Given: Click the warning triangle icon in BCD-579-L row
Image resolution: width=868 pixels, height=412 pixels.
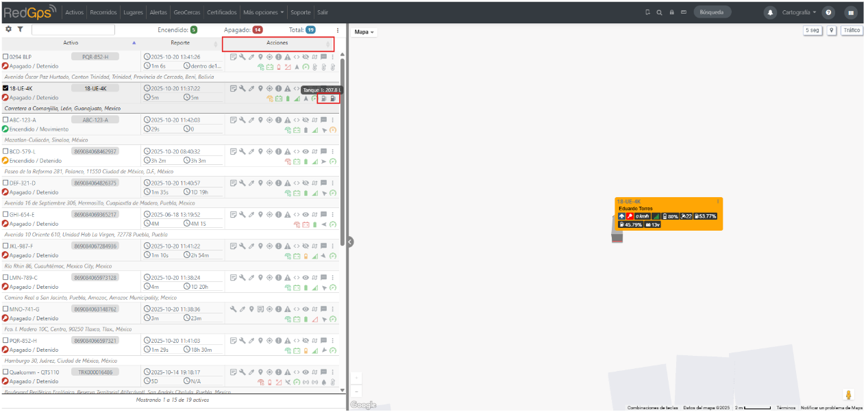Looking at the screenshot, I should [x=288, y=151].
